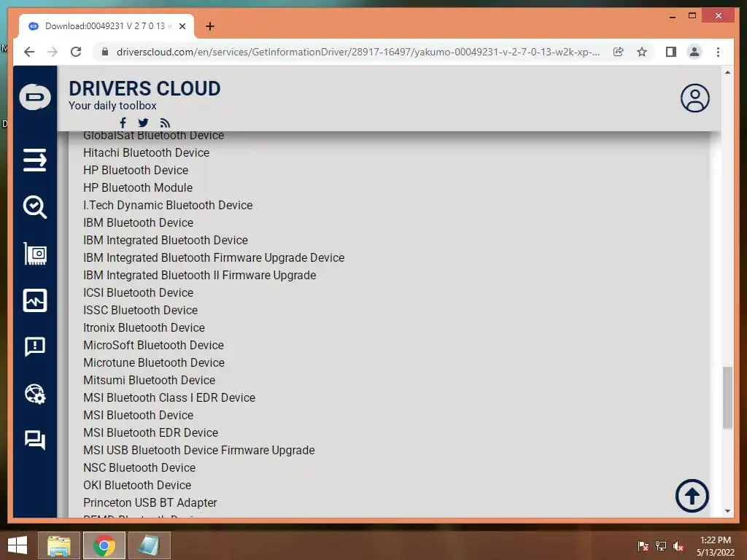Screen dimensions: 747x560
Task: Open a new tab with plus button
Action: click(210, 26)
